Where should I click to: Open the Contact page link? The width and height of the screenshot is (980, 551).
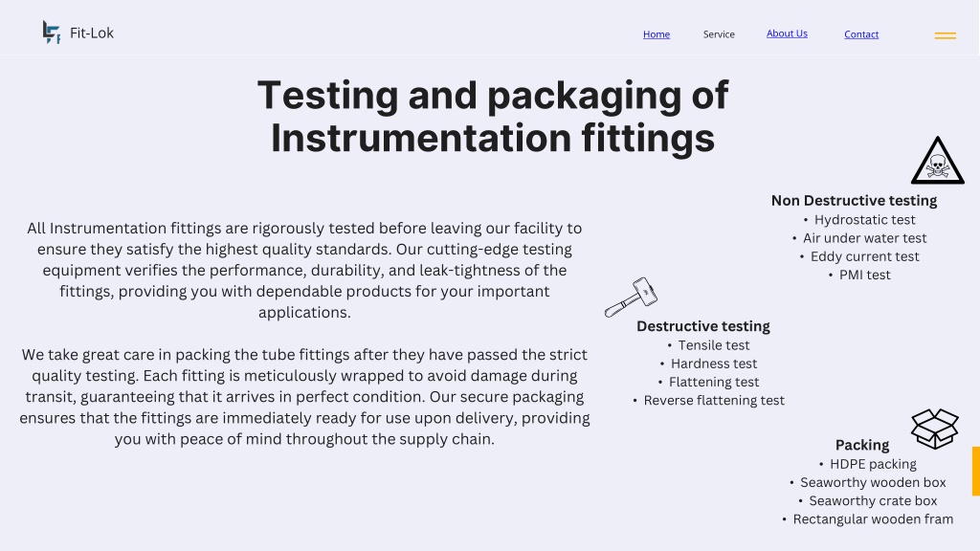tap(861, 34)
